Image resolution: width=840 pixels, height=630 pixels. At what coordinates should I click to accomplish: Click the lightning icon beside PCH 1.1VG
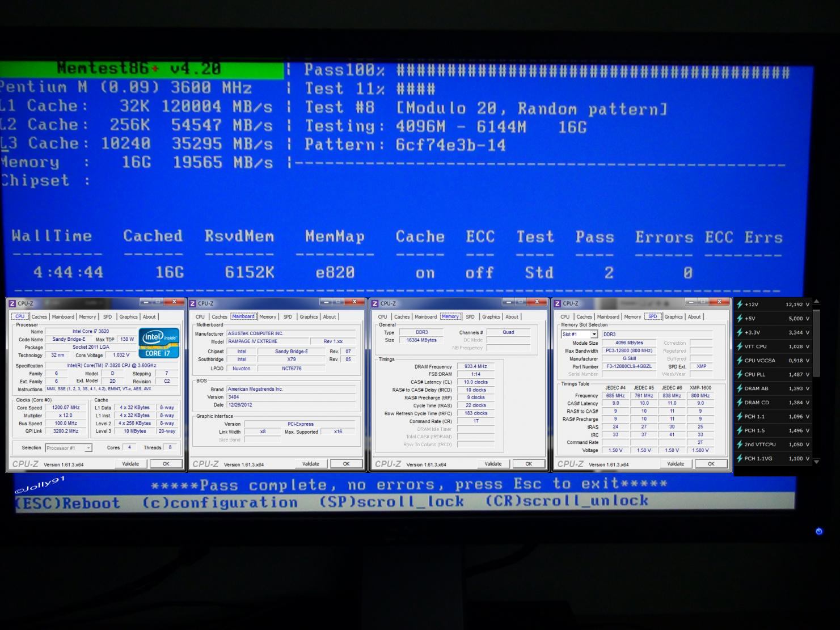pyautogui.click(x=740, y=458)
